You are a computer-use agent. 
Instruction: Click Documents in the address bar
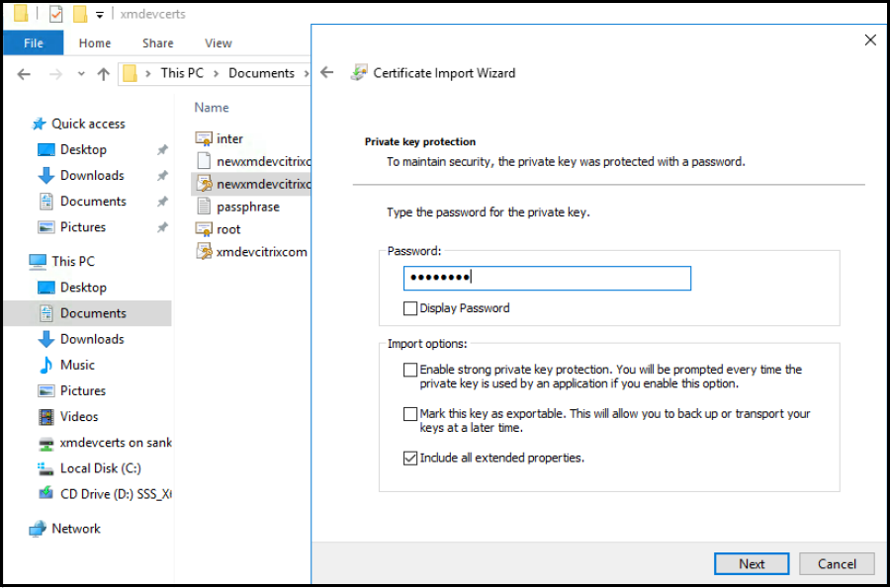(261, 73)
